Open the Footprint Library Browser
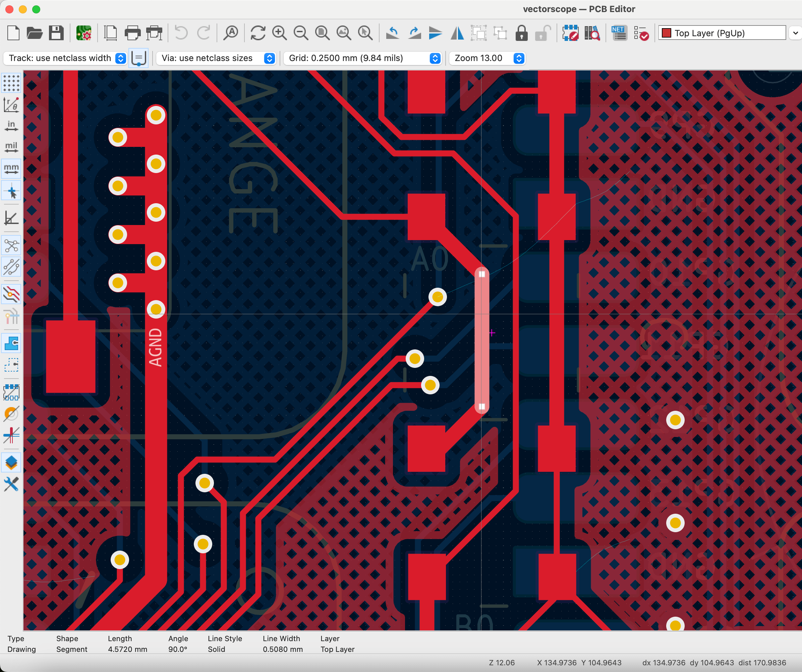The height and width of the screenshot is (672, 802). click(592, 33)
